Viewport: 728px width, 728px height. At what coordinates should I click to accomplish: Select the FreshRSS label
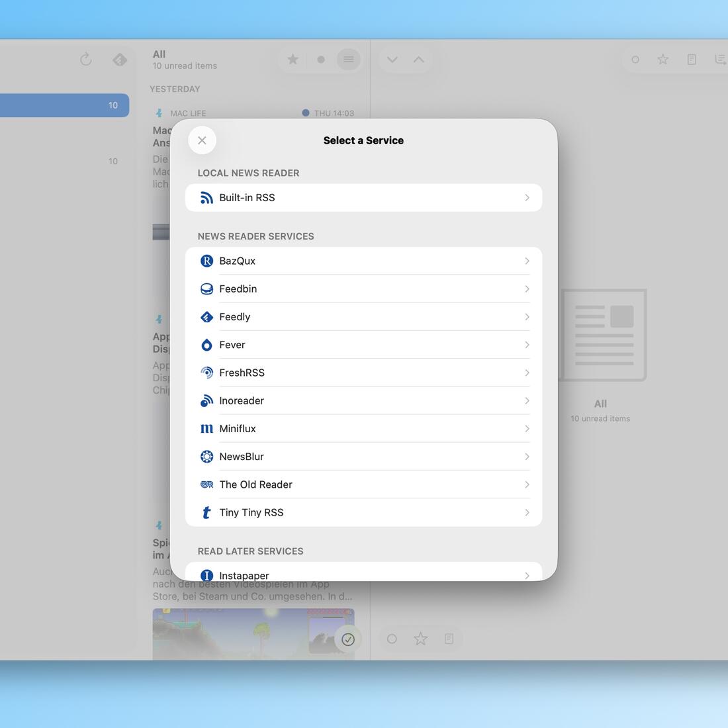point(242,373)
